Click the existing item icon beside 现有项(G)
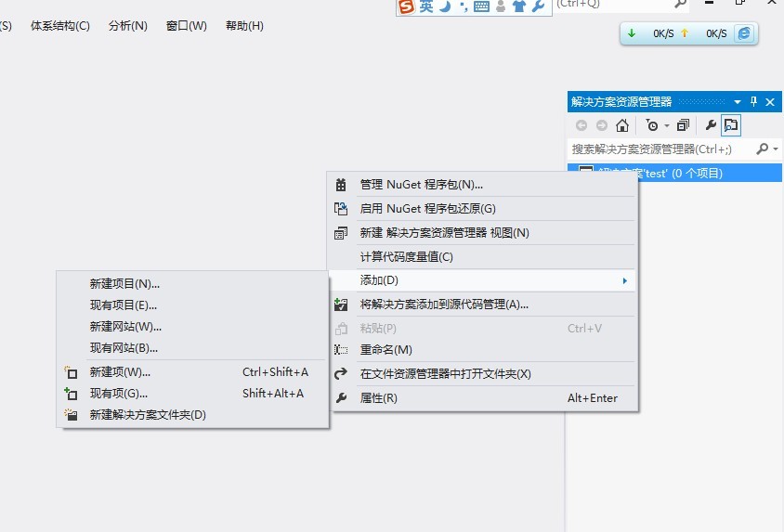 (71, 395)
